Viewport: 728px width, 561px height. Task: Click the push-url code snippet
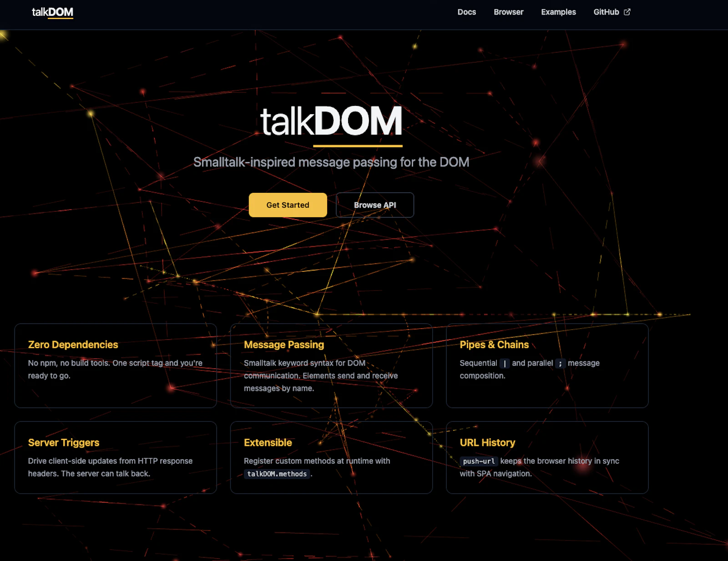click(x=479, y=461)
